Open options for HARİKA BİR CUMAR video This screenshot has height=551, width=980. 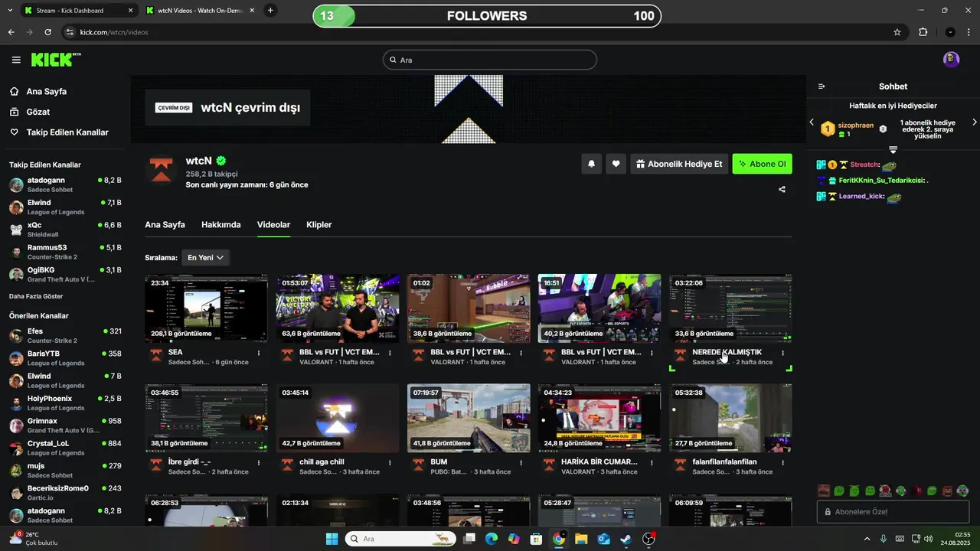652,463
